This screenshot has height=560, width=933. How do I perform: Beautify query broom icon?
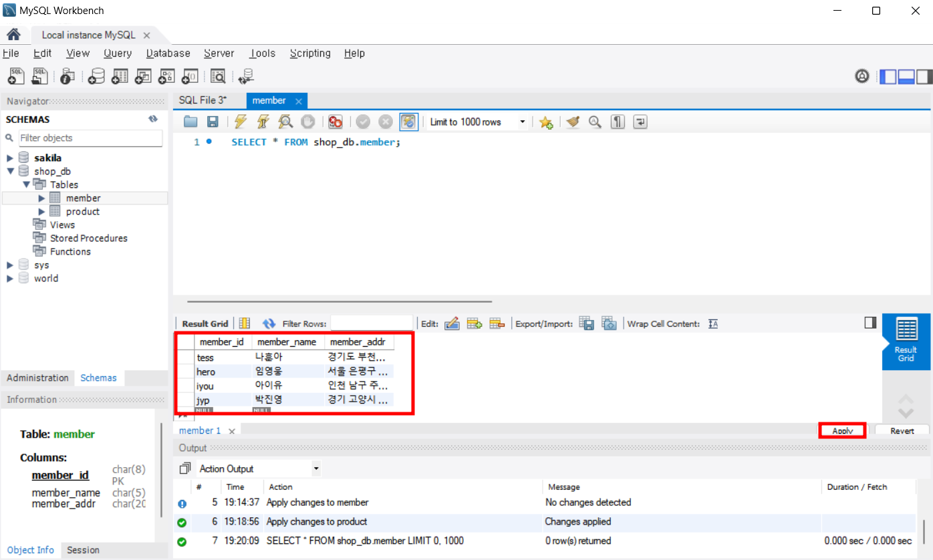pos(573,122)
